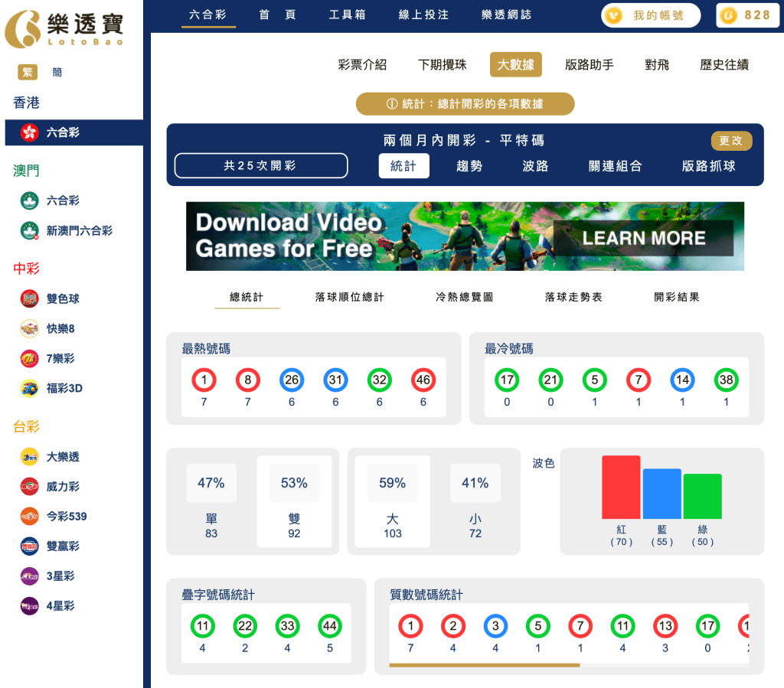
Task: Open 大樂透 lottery icon
Action: pyautogui.click(x=29, y=457)
